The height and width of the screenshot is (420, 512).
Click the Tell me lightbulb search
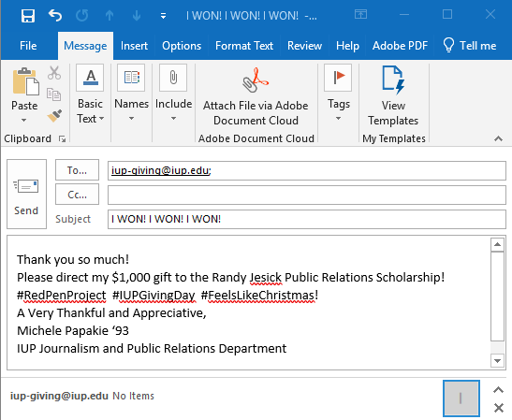470,46
